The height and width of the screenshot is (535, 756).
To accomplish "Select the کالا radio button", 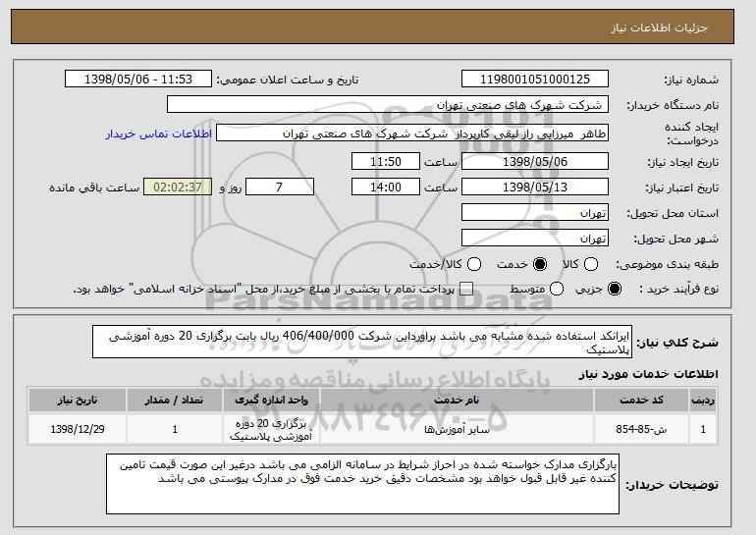I will click(x=591, y=264).
